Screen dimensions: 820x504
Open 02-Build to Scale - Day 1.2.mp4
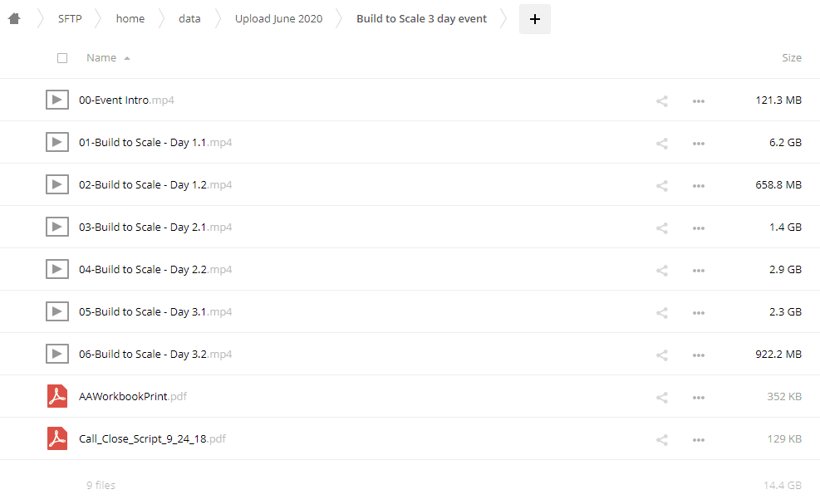tap(155, 184)
